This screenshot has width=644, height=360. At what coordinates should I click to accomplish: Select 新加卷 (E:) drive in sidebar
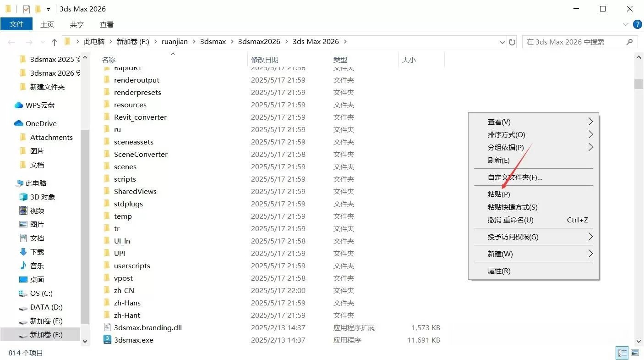[46, 321]
